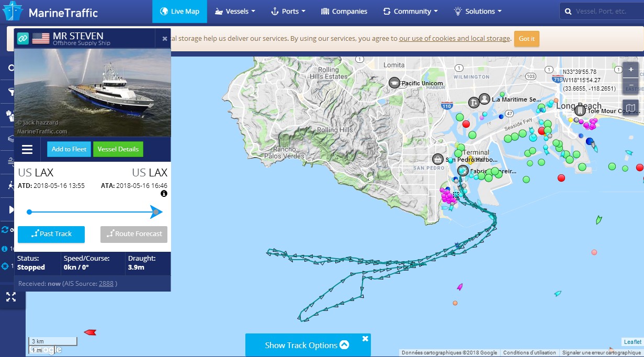
Task: Open Vessel Details page
Action: point(118,149)
